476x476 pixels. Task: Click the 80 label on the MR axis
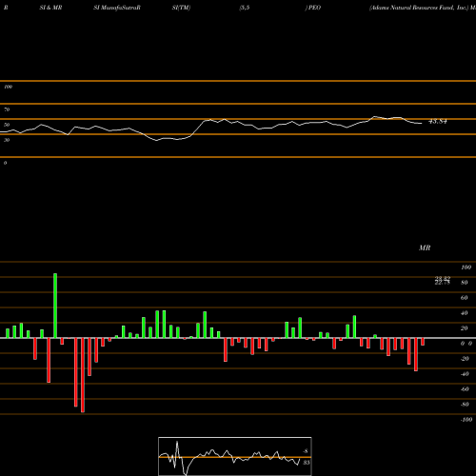465,283
